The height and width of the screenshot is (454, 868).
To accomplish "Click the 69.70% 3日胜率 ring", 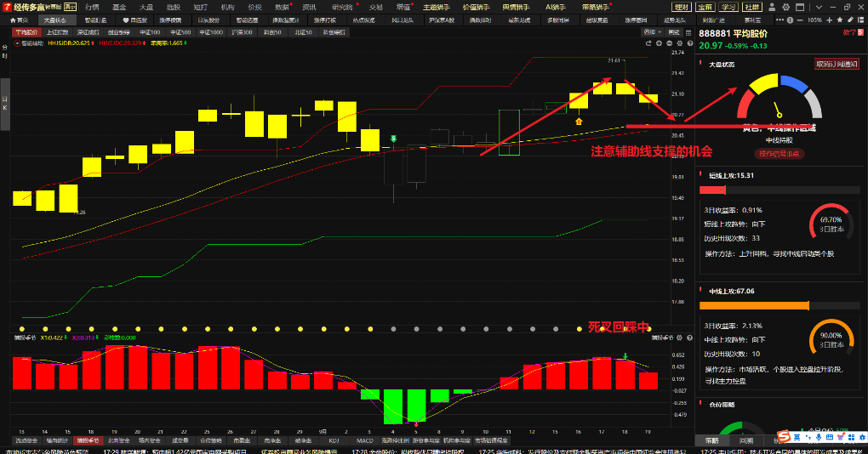I will (x=831, y=224).
